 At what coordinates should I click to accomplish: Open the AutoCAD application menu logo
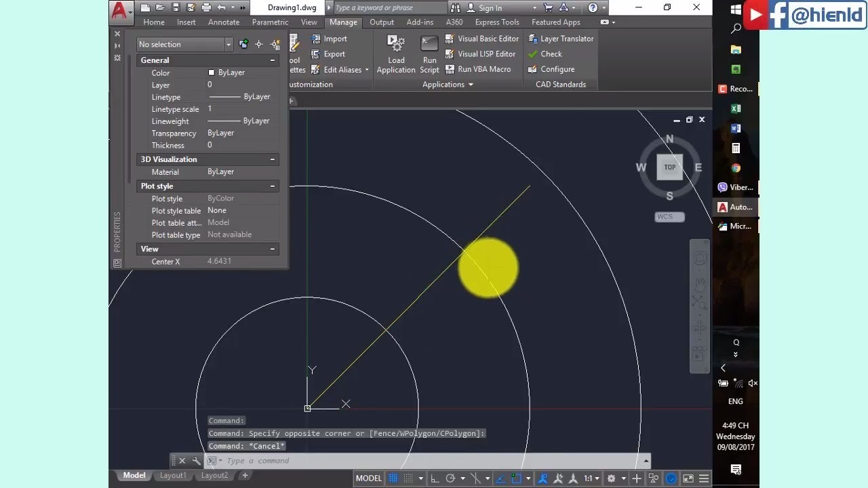(x=120, y=13)
